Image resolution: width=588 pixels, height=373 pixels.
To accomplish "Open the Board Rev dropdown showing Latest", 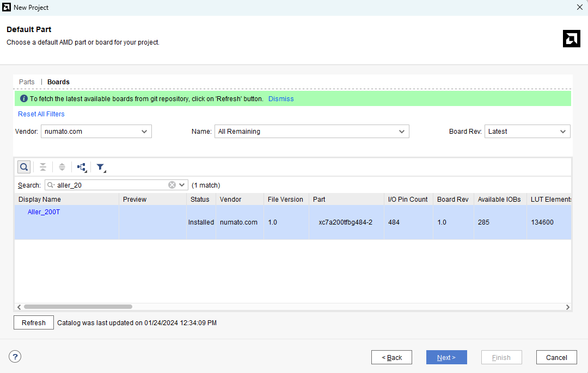I will 527,132.
